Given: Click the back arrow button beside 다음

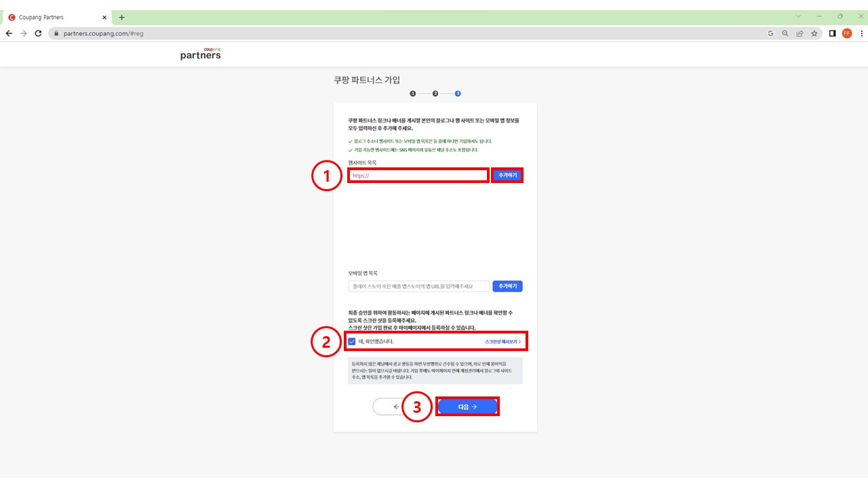Looking at the screenshot, I should coord(395,407).
